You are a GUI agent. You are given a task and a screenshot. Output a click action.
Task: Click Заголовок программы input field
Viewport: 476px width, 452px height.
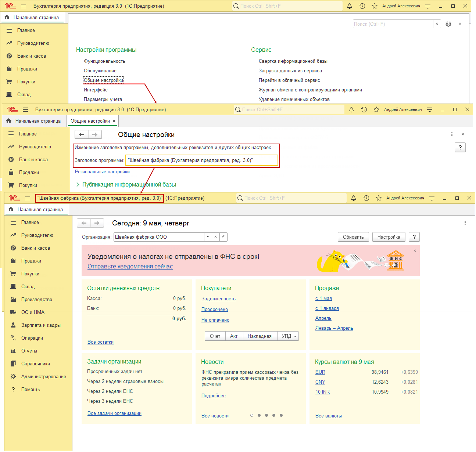pos(202,160)
